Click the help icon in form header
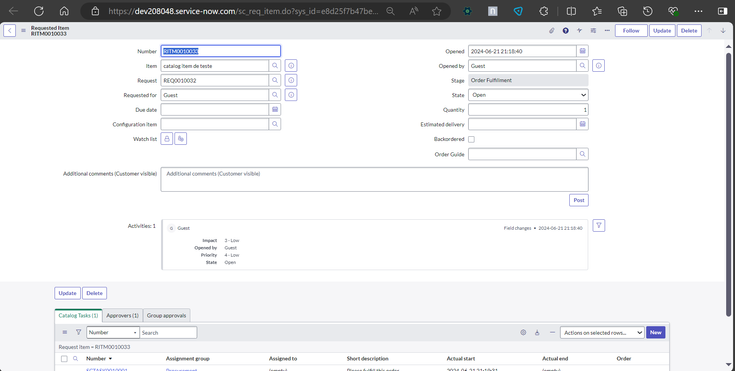735x371 pixels. click(x=566, y=30)
